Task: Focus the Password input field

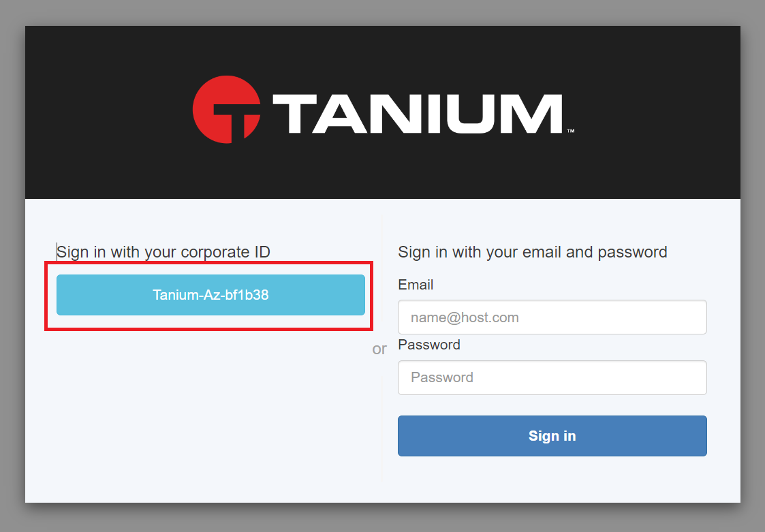Action: pyautogui.click(x=552, y=377)
